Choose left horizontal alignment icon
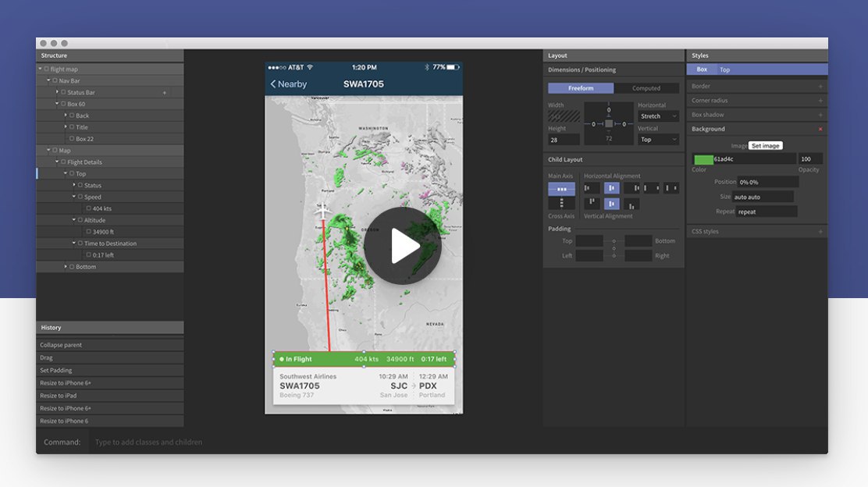Screen dimensions: 868x487 [x=591, y=188]
